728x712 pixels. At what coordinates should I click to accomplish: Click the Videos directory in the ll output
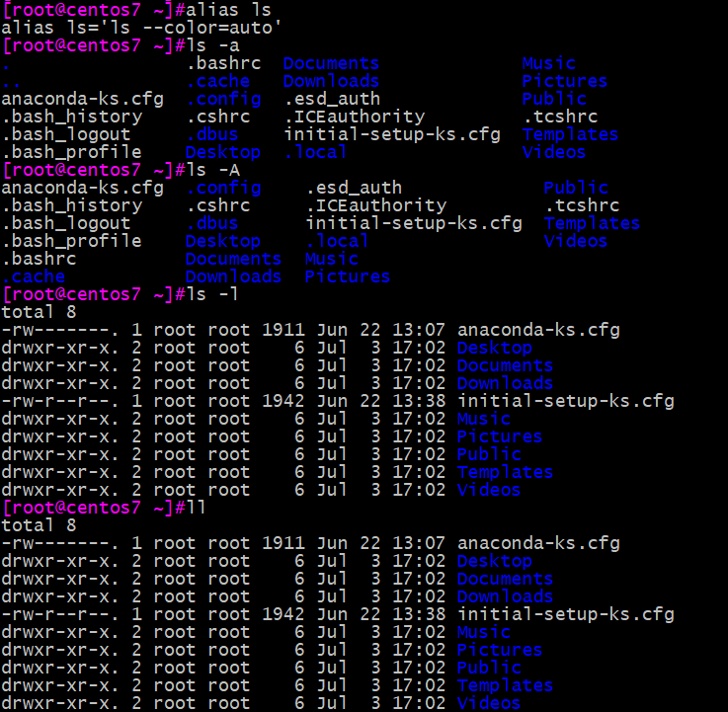coord(489,703)
